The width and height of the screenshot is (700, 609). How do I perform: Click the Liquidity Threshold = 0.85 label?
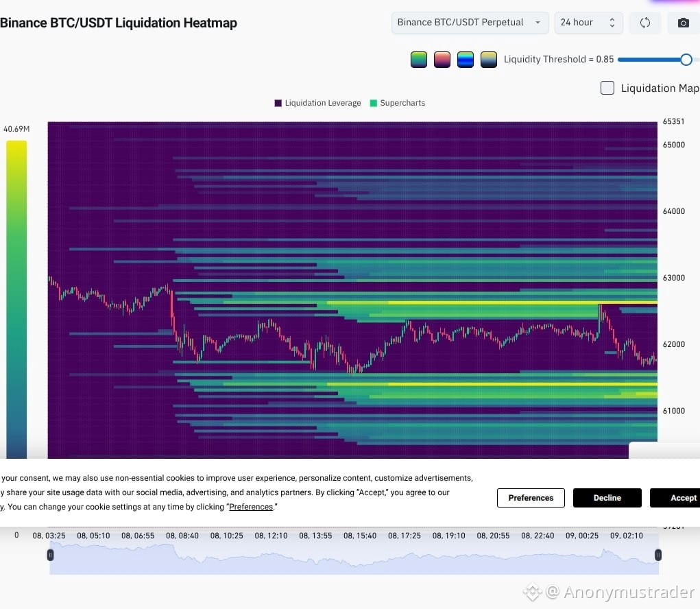(x=559, y=60)
